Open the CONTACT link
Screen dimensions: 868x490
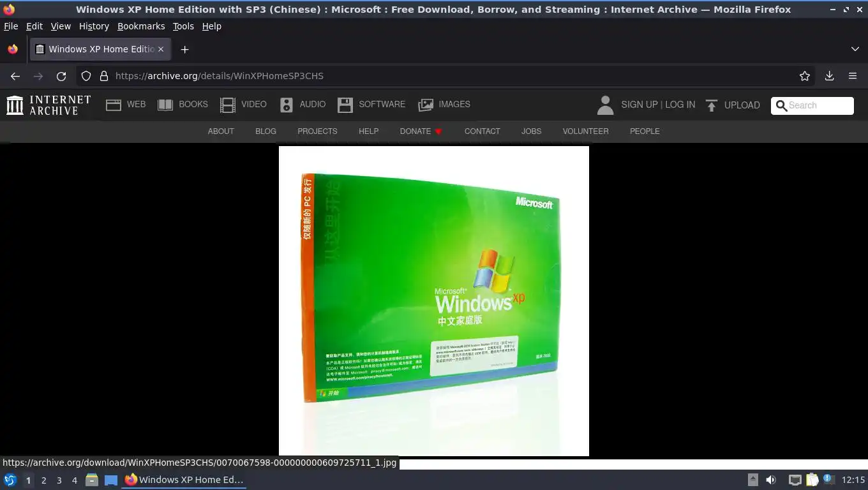click(482, 131)
